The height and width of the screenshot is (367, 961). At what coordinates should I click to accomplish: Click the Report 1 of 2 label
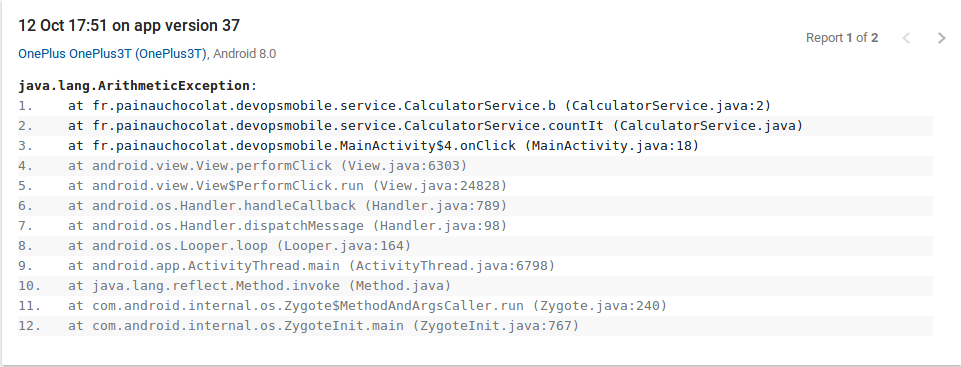click(841, 38)
